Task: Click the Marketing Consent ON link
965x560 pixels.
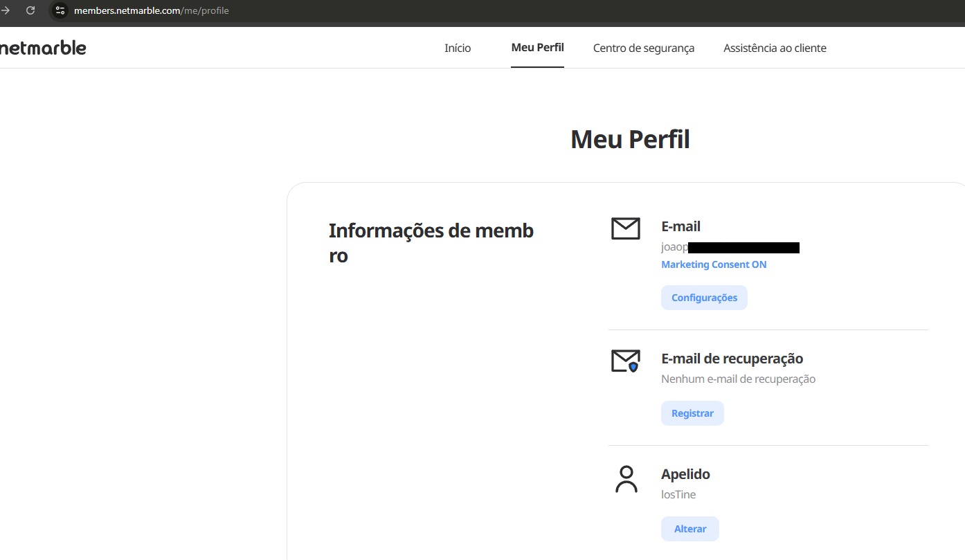Action: [x=714, y=264]
